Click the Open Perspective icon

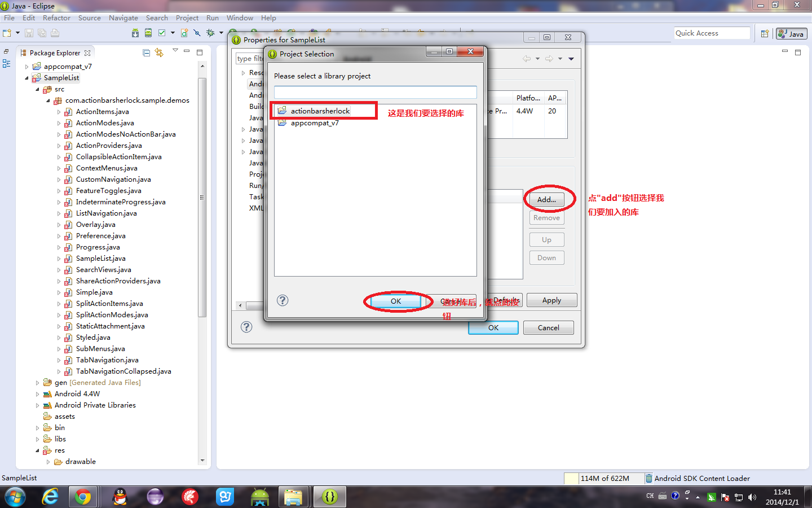(765, 34)
